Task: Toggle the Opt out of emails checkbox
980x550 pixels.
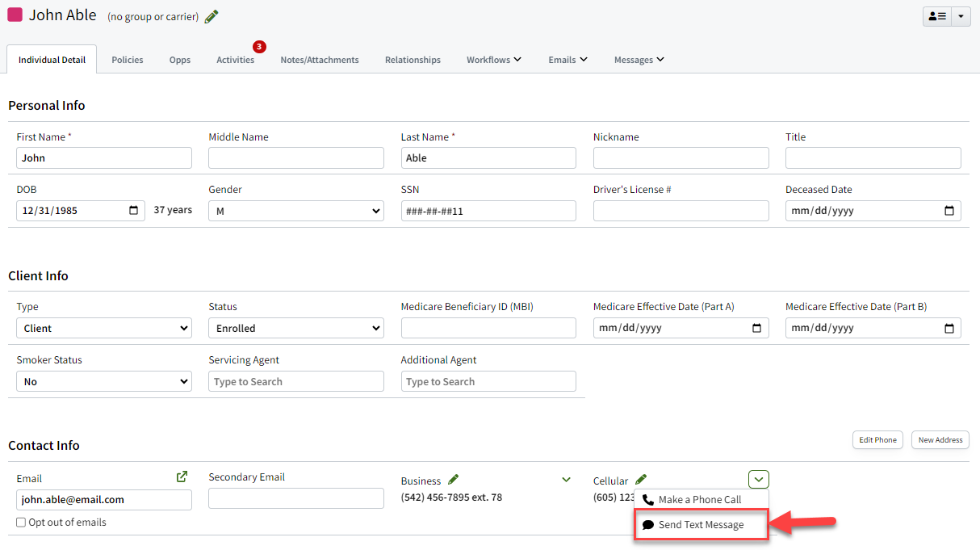Action: click(21, 523)
